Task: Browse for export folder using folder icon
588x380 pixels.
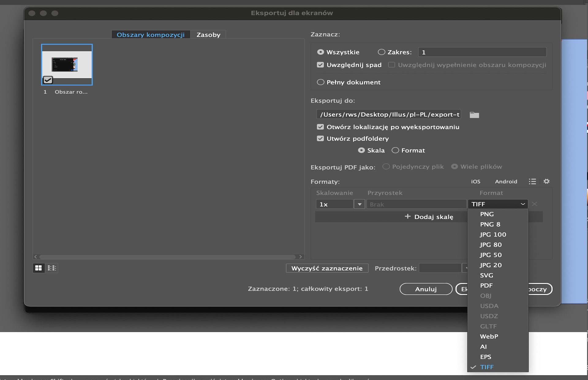Action: pyautogui.click(x=474, y=115)
